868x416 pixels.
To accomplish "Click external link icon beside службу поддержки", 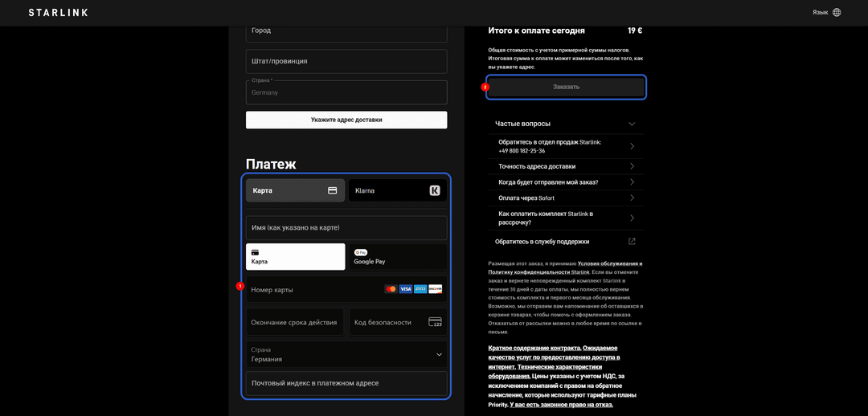I will pos(632,241).
